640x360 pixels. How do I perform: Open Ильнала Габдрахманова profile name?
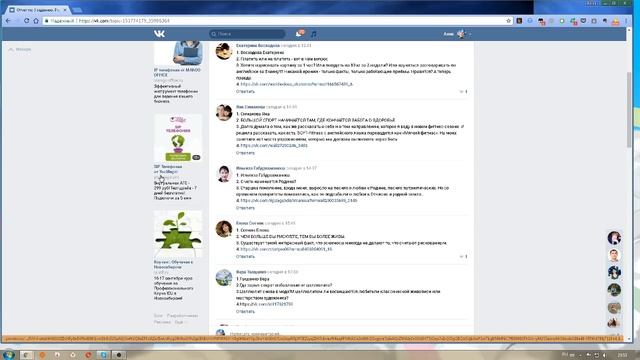[x=260, y=168]
